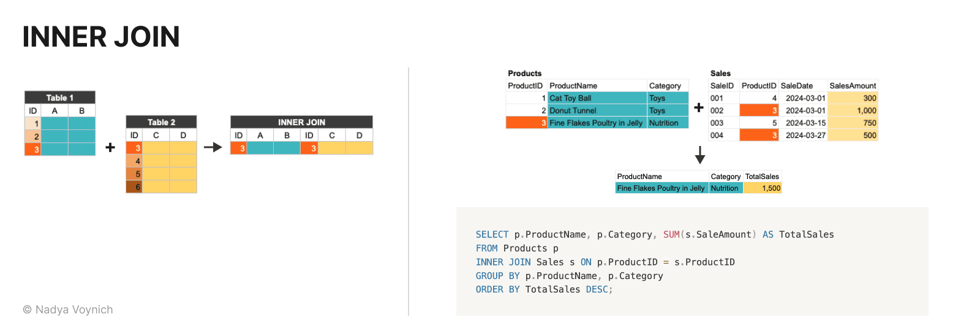Click the SaleDate column header in Sales
Image resolution: width=980 pixels, height=333 pixels.
click(x=797, y=86)
